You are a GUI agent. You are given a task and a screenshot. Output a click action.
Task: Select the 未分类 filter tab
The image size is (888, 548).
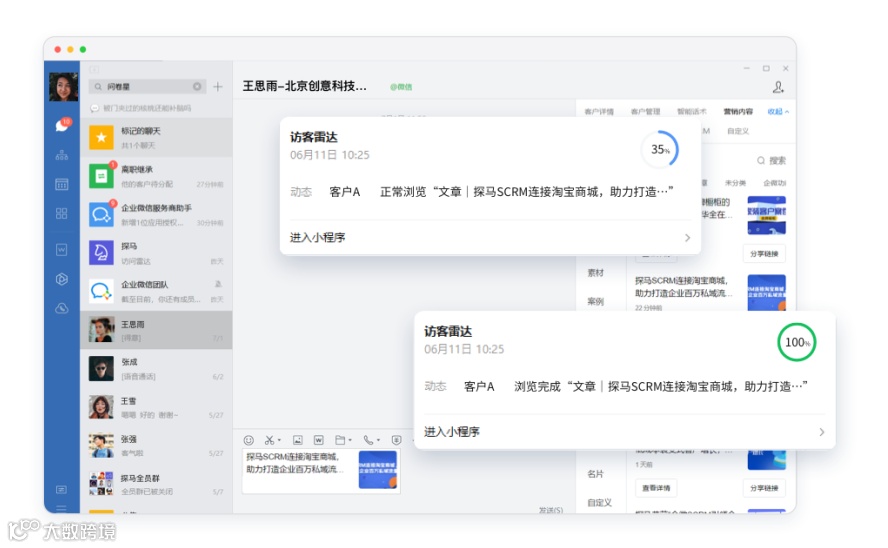click(x=735, y=183)
